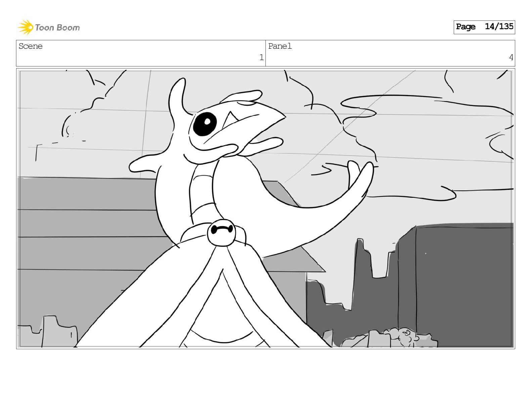Click the storyboard panel drawing thumbnail
Screen dimensions: 532x411
(265, 209)
